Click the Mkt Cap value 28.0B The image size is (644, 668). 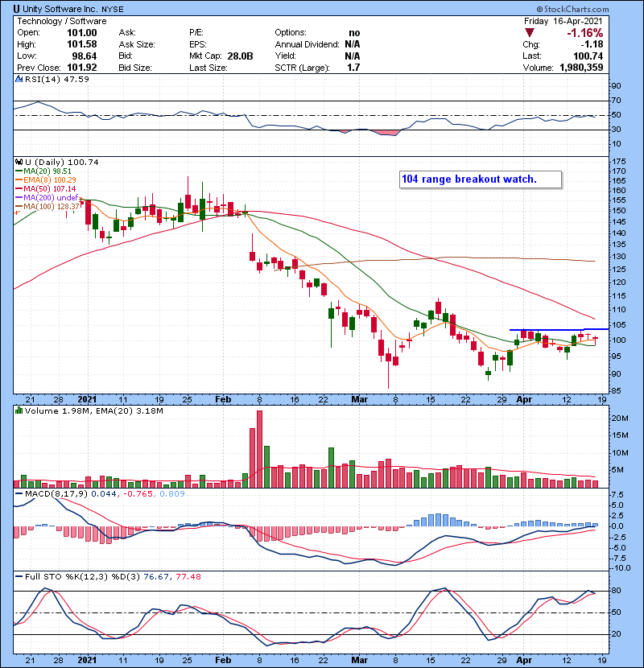[240, 56]
